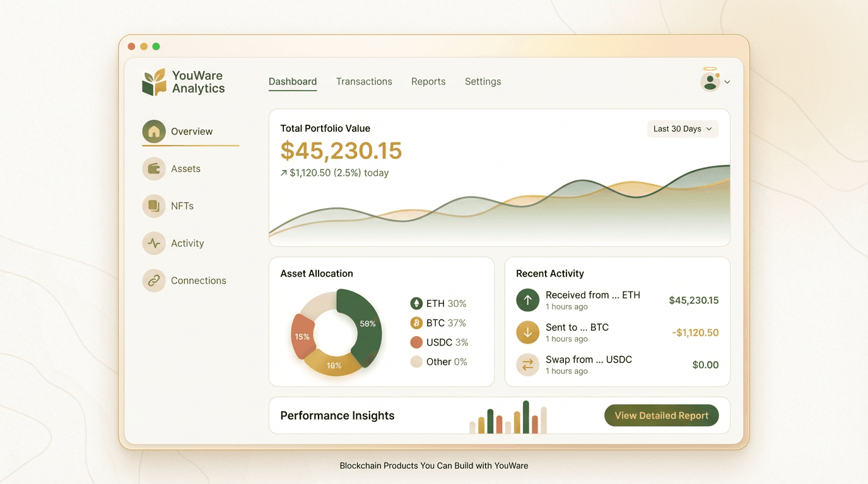Click the YouWare Analytics leaf logo
The width and height of the screenshot is (868, 484).
click(x=154, y=83)
